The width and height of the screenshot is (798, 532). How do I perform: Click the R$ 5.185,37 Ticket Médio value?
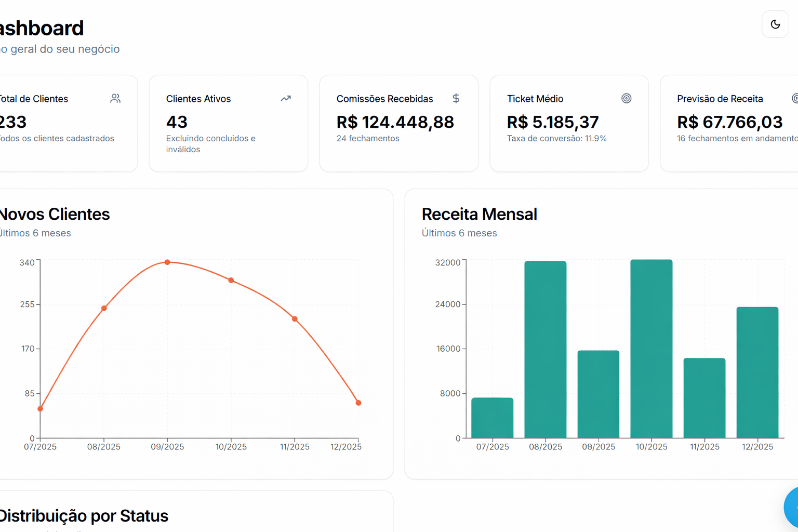[x=553, y=122]
